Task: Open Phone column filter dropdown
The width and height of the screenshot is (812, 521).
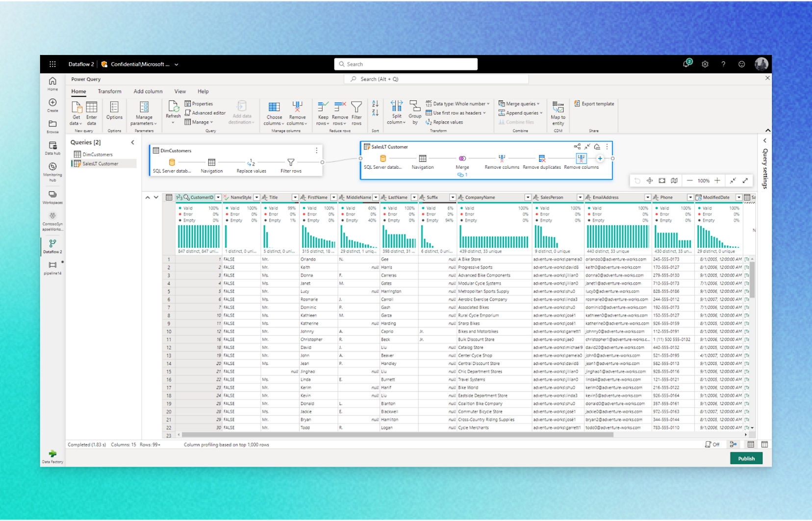Action: (x=690, y=197)
